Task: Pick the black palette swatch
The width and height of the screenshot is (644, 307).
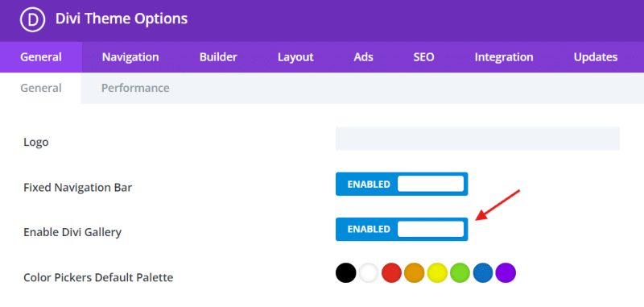Action: (x=345, y=273)
